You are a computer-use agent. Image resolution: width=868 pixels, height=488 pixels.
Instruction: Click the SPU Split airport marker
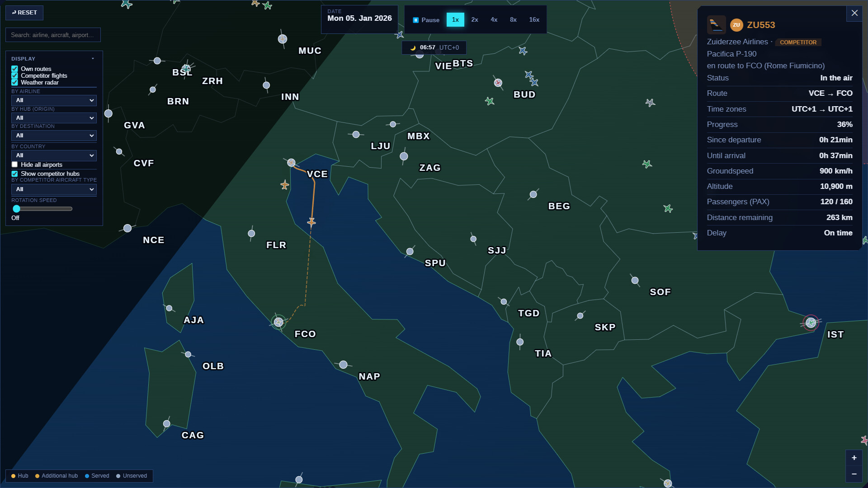coord(410,252)
